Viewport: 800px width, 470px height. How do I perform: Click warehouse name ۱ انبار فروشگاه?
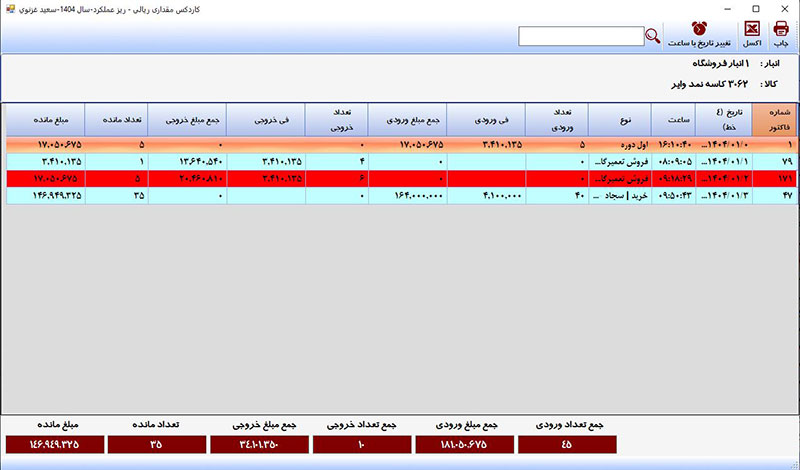[x=721, y=63]
